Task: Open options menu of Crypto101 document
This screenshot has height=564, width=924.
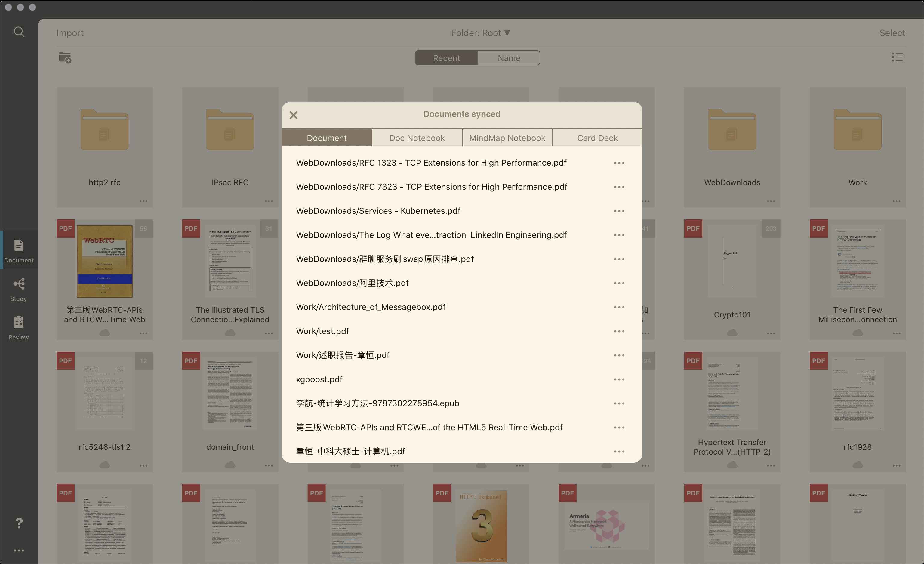Action: point(771,333)
